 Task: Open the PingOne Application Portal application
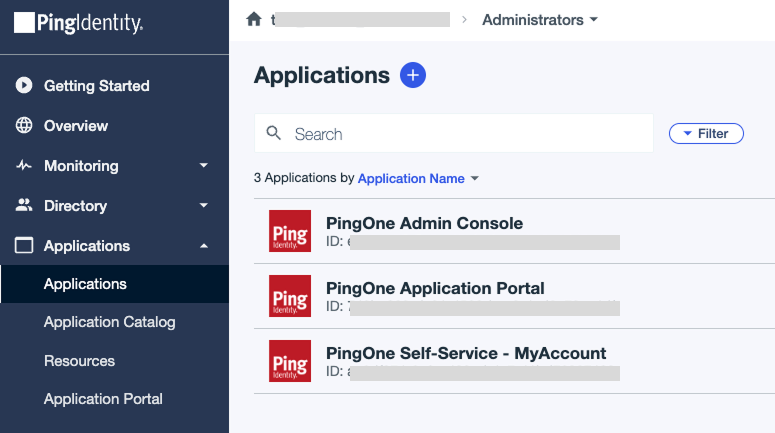coord(435,288)
